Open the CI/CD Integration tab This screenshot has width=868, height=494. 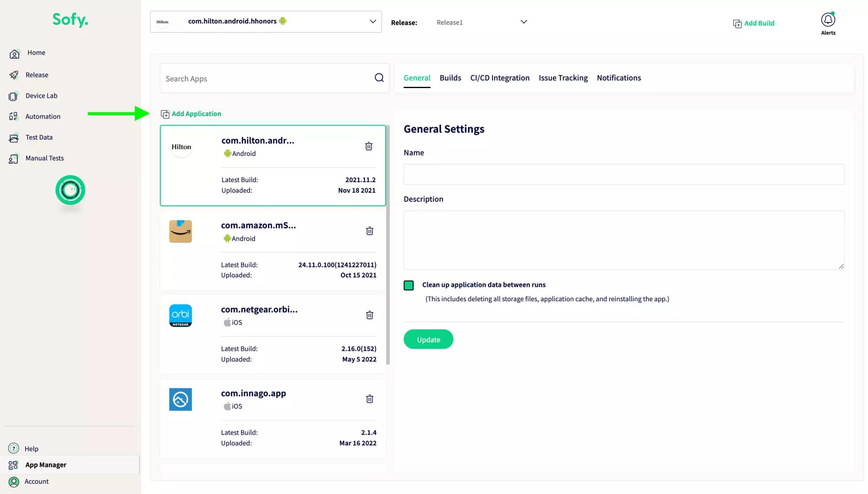point(500,78)
